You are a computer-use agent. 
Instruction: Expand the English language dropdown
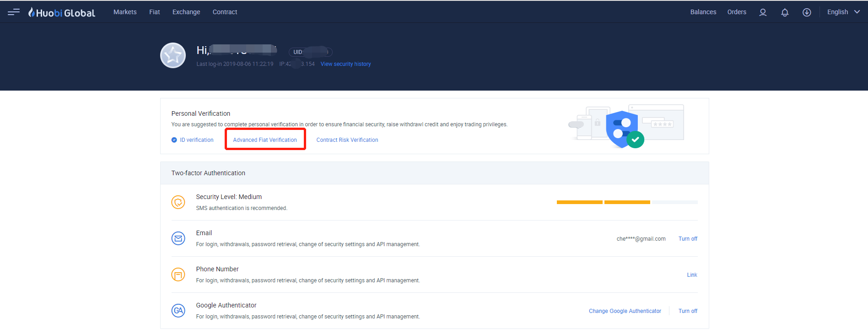click(843, 12)
